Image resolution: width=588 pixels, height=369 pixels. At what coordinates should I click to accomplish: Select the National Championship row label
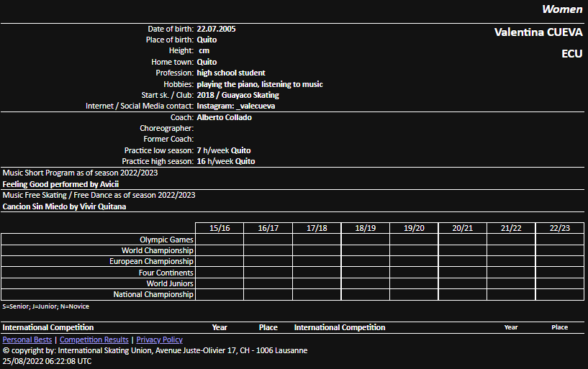pos(153,294)
